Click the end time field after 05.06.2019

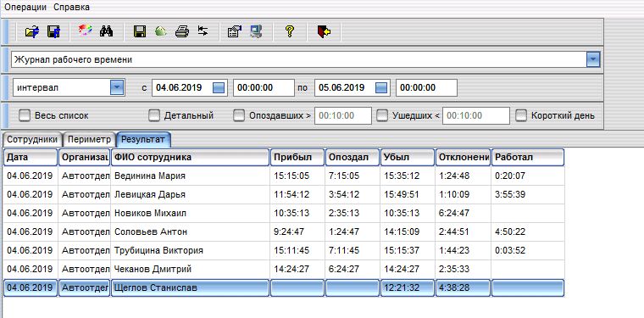[x=426, y=87]
